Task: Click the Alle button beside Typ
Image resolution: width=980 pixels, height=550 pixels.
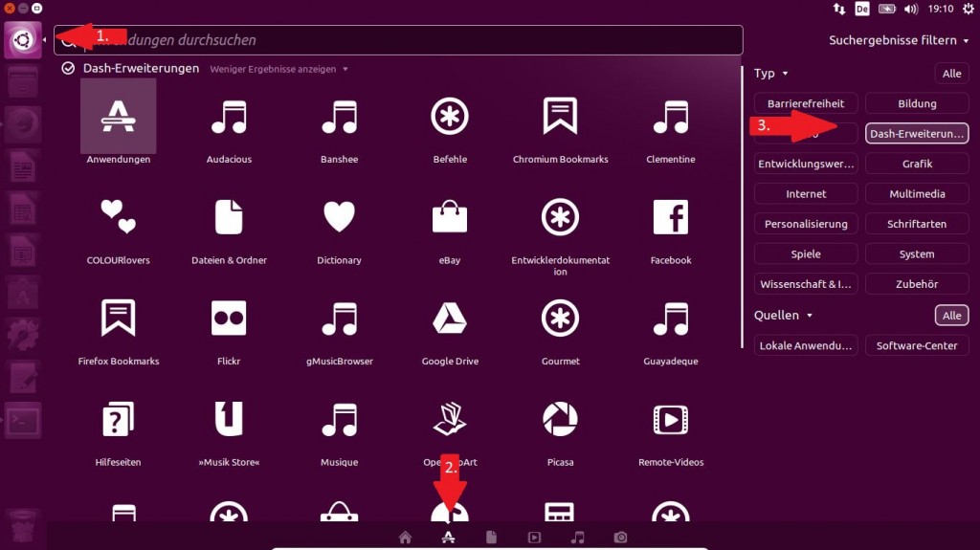Action: pos(951,74)
